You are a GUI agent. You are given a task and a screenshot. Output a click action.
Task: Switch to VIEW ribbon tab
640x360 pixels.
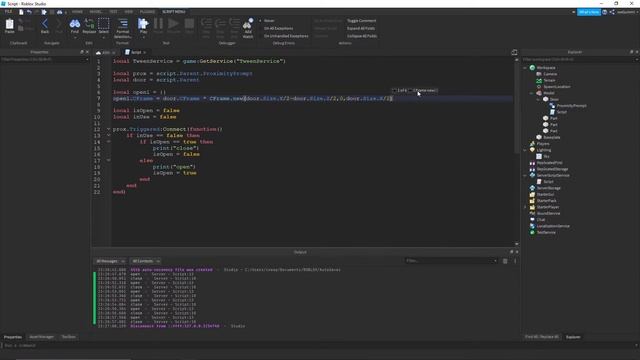pos(129,12)
